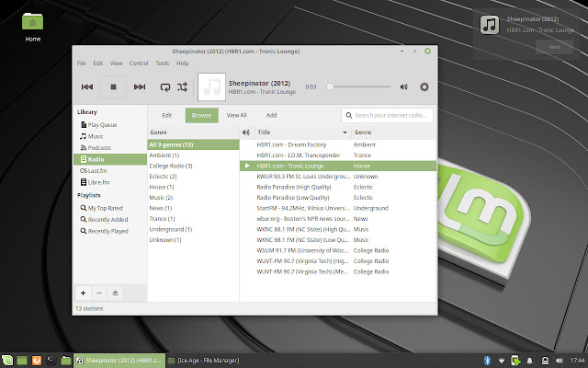The image size is (588, 368).
Task: Click the Genre column header in station list
Action: pos(394,132)
